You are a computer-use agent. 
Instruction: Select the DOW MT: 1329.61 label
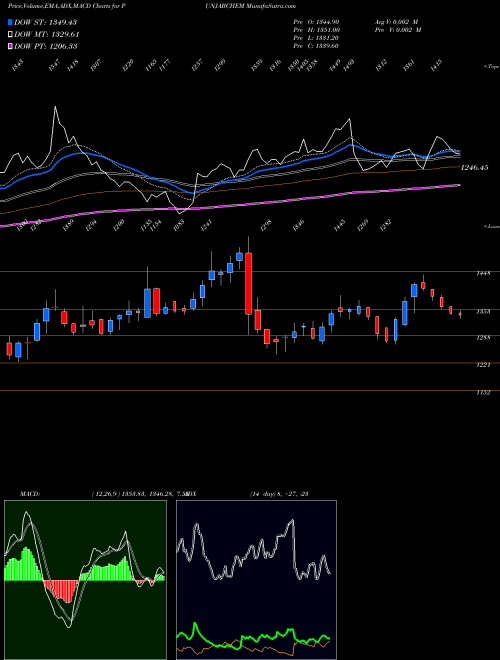tap(47, 34)
